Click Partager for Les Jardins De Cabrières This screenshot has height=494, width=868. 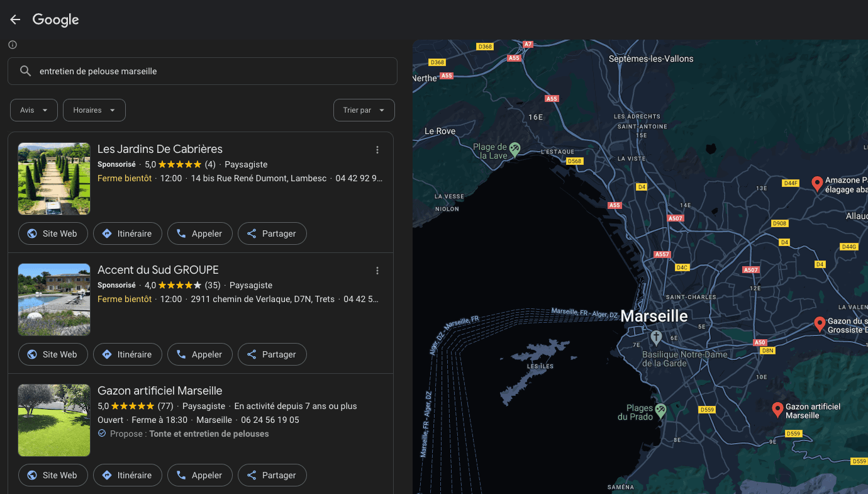point(272,233)
